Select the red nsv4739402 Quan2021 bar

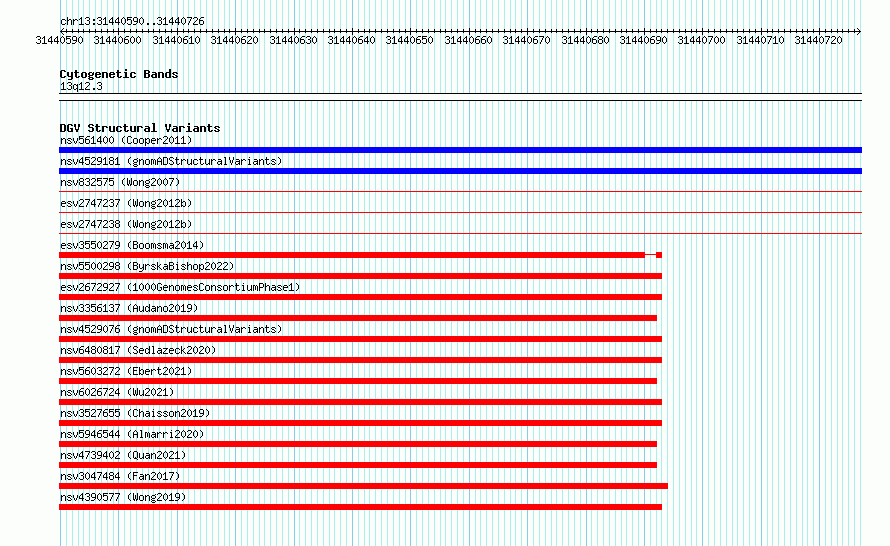coord(358,465)
